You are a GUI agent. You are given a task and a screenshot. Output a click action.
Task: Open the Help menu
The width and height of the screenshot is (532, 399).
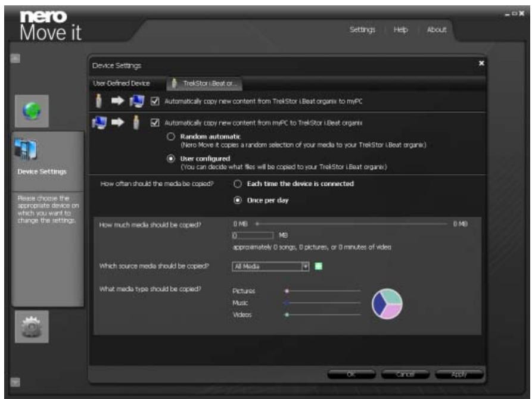pyautogui.click(x=401, y=30)
